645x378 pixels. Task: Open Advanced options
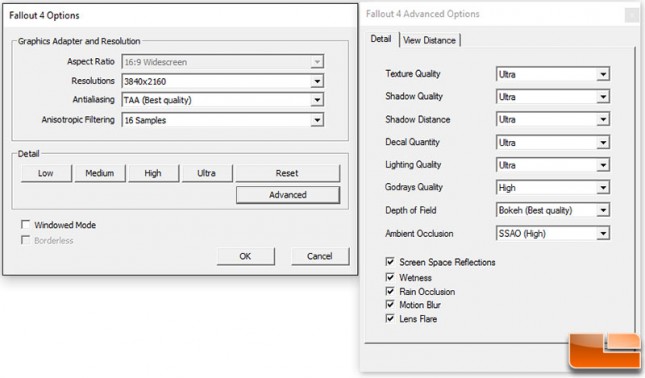[x=288, y=195]
